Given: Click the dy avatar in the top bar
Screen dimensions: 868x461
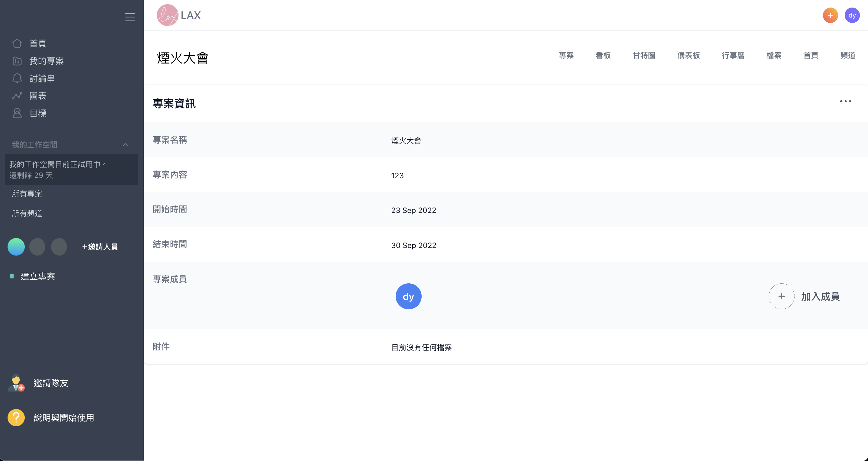Looking at the screenshot, I should [852, 15].
